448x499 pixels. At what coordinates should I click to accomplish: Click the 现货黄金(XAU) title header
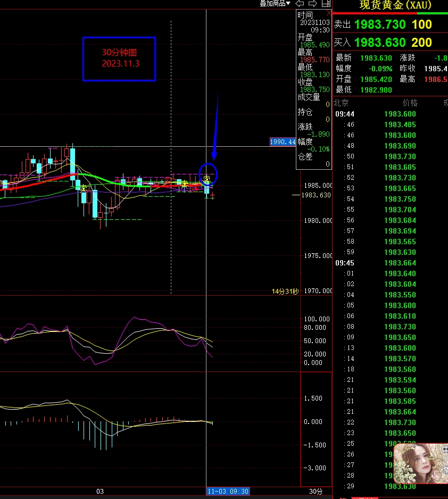tap(395, 5)
